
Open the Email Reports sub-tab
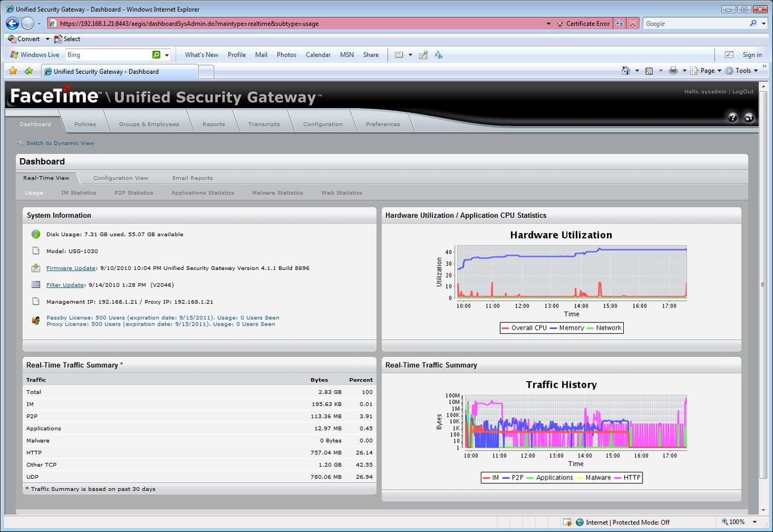tap(193, 178)
